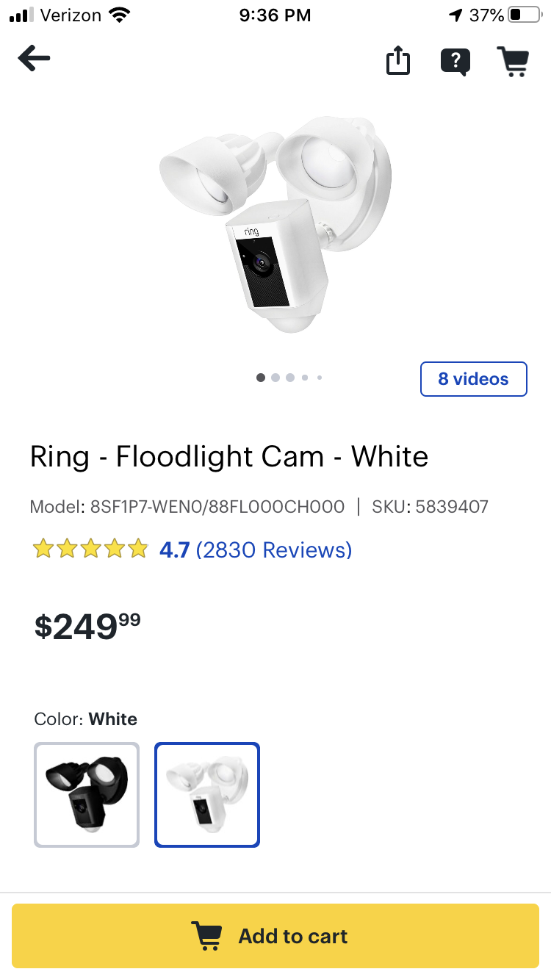Tap the Verizon signal strength indicator
The width and height of the screenshot is (551, 980).
(22, 15)
